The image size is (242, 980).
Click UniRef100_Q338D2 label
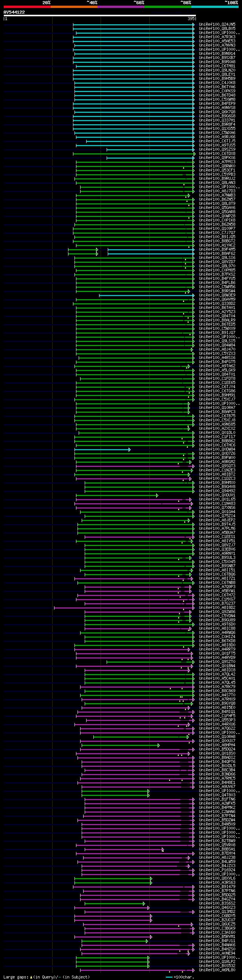tap(217, 304)
